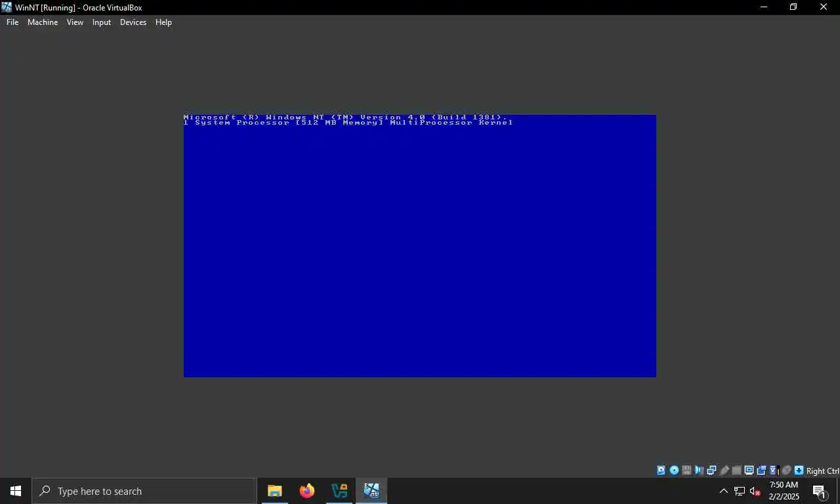Launch Firefox from the taskbar

click(x=307, y=491)
